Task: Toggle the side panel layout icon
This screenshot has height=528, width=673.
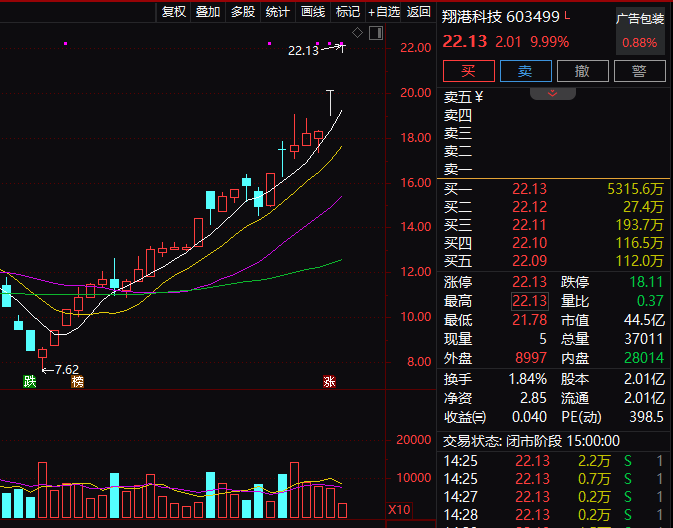Action: (x=376, y=33)
